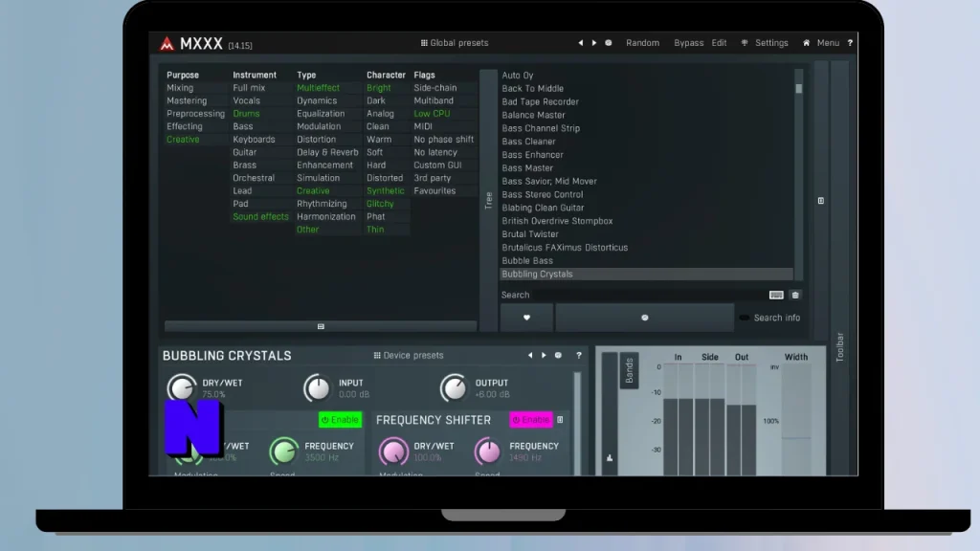Click the MeldaProduction logo icon
Screen dimensions: 980x551
pyautogui.click(x=167, y=44)
